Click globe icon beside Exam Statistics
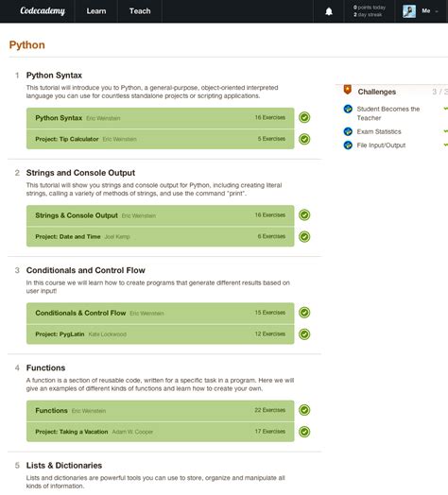This screenshot has height=495, width=448. pos(348,131)
